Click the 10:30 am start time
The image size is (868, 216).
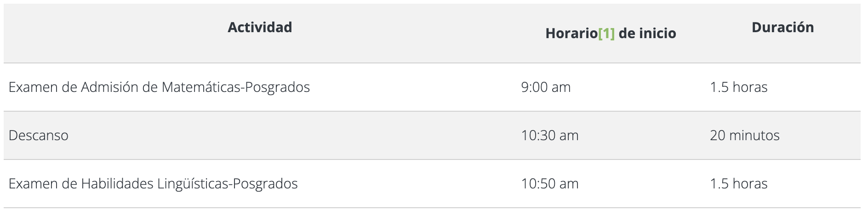549,136
